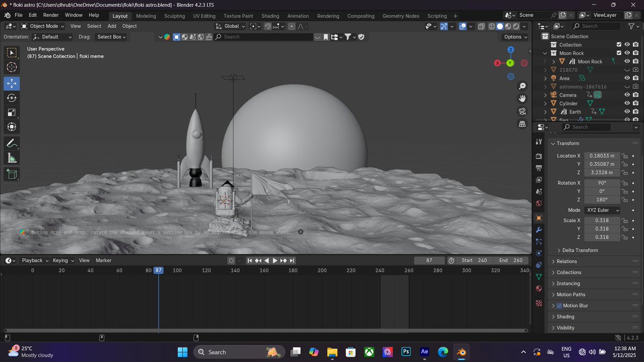
Task: Switch viewport to rendered shading
Action: [516, 26]
